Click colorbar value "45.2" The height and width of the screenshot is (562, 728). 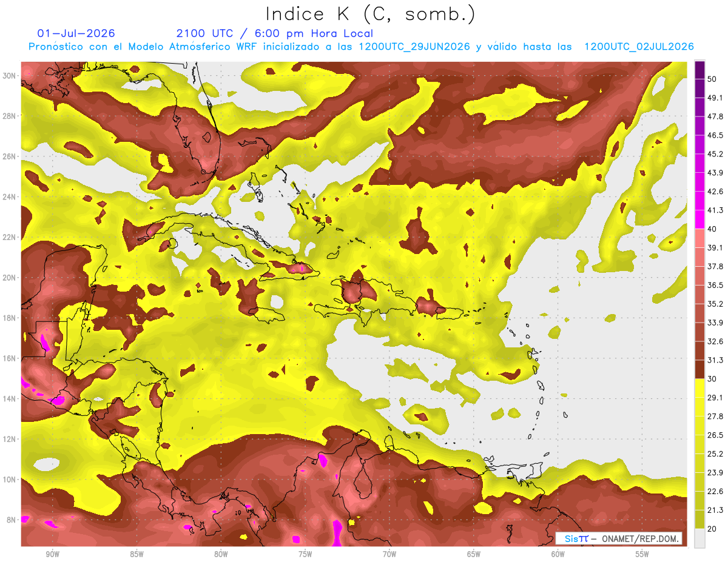click(x=715, y=154)
